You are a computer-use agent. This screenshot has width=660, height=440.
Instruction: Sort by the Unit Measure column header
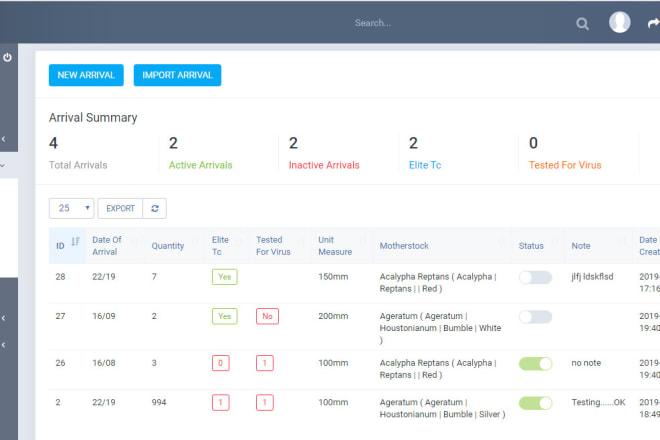pos(342,245)
